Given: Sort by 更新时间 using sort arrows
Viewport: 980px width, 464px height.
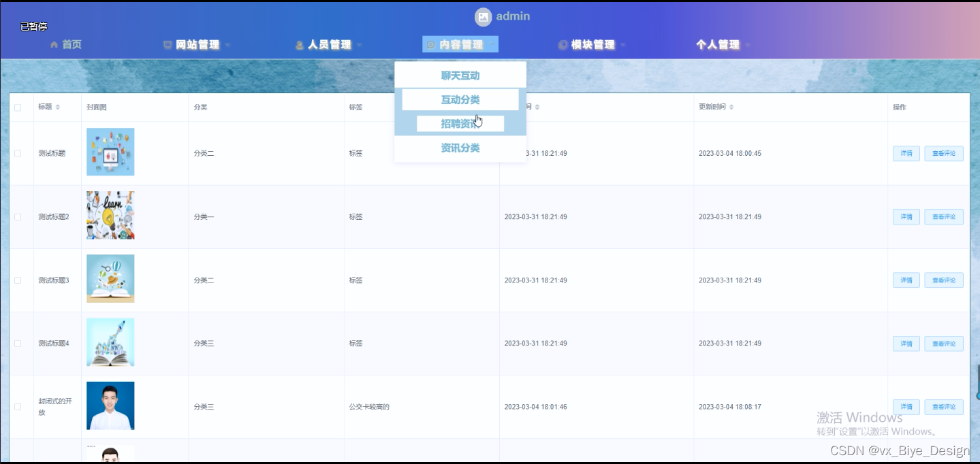Looking at the screenshot, I should coord(731,107).
